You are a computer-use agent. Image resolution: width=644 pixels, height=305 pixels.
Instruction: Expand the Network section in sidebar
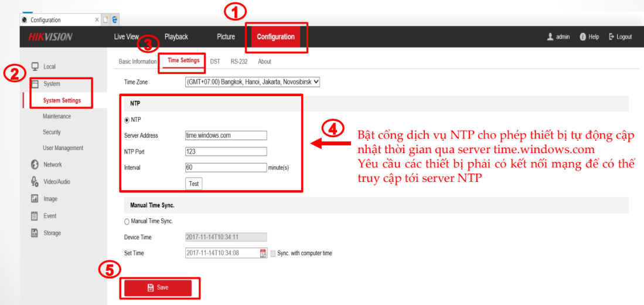(52, 165)
